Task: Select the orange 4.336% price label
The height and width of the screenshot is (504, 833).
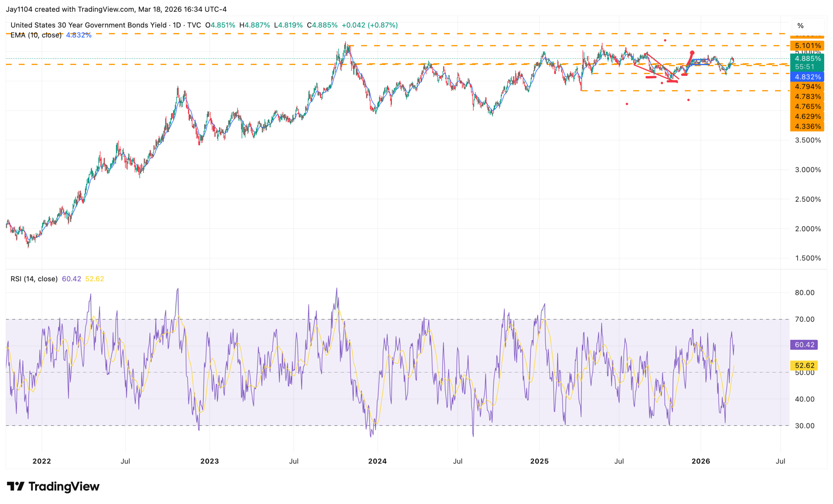Action: [x=807, y=126]
